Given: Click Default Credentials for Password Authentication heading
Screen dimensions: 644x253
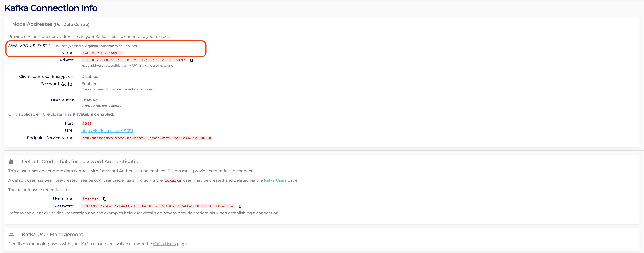Looking at the screenshot, I should tap(82, 161).
